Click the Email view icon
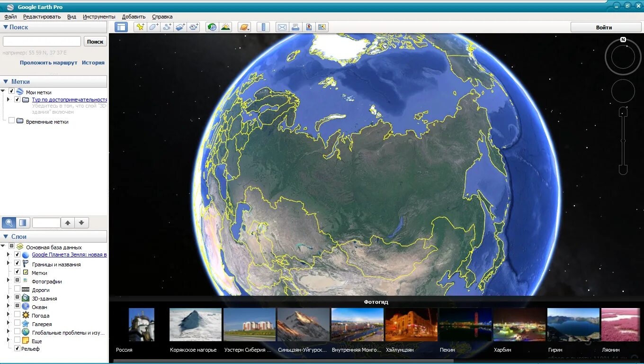This screenshot has width=644, height=364. (x=282, y=27)
